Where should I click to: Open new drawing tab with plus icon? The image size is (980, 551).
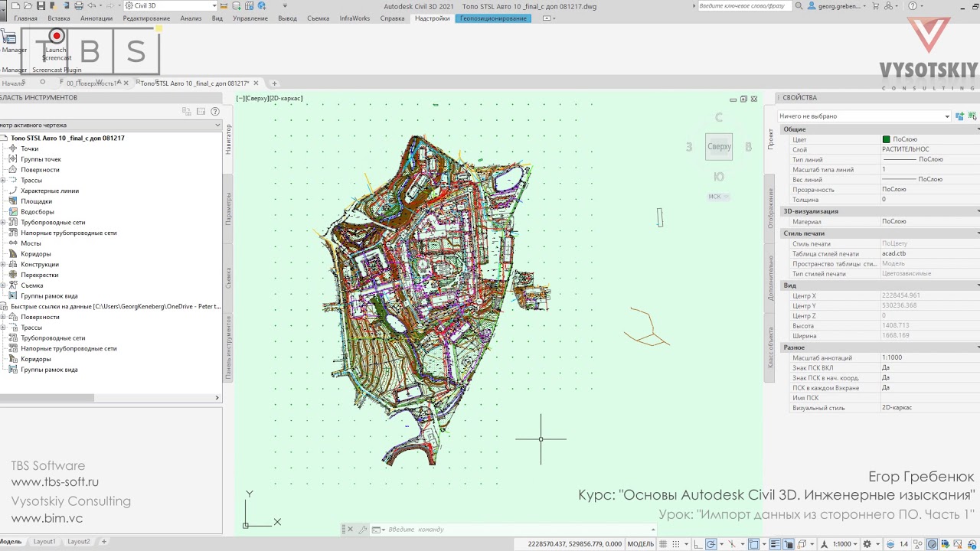(274, 83)
